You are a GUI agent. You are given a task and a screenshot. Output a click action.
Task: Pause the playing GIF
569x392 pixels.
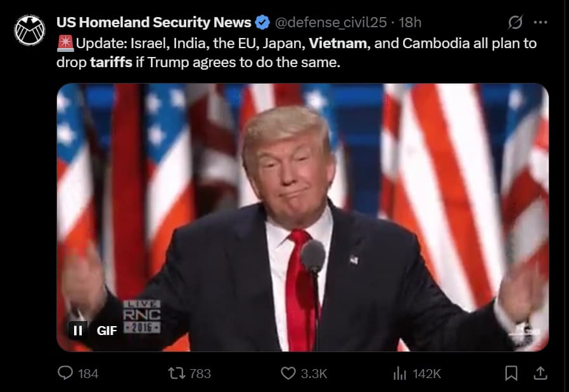78,331
